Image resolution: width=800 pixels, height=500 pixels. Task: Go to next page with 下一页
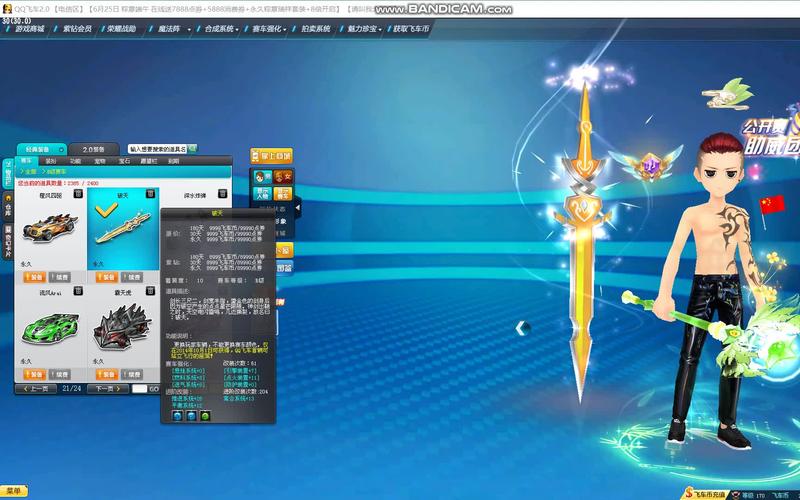pyautogui.click(x=108, y=389)
